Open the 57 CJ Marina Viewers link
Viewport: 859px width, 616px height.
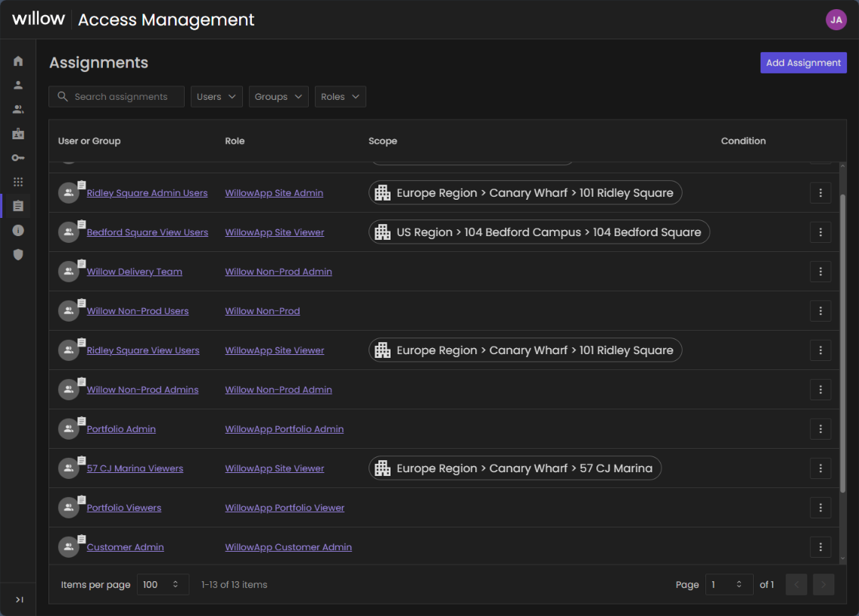click(135, 468)
